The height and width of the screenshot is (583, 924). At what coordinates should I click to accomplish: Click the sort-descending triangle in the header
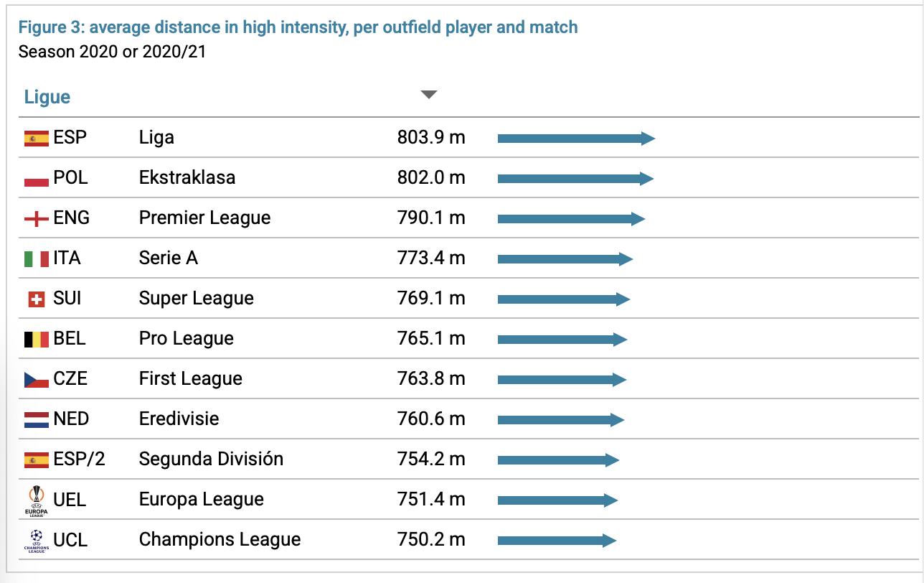pyautogui.click(x=428, y=95)
